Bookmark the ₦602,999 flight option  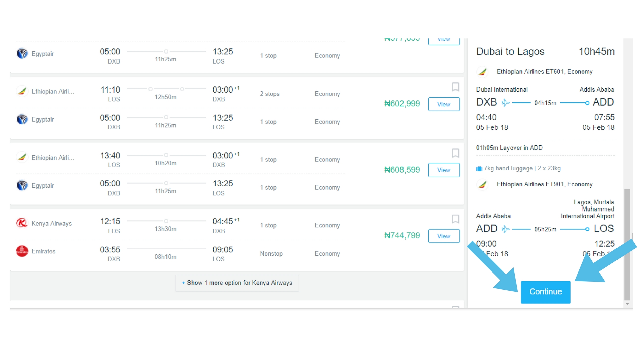tap(455, 87)
